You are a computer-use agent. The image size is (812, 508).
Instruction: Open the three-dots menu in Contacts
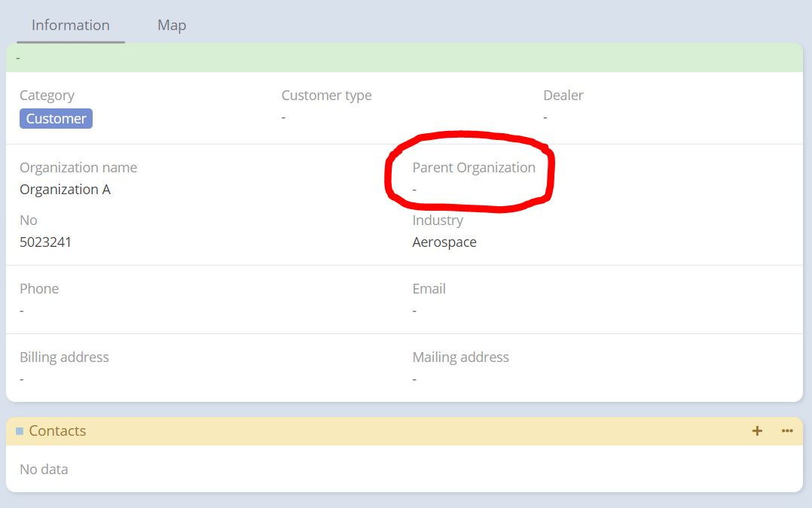(x=787, y=431)
